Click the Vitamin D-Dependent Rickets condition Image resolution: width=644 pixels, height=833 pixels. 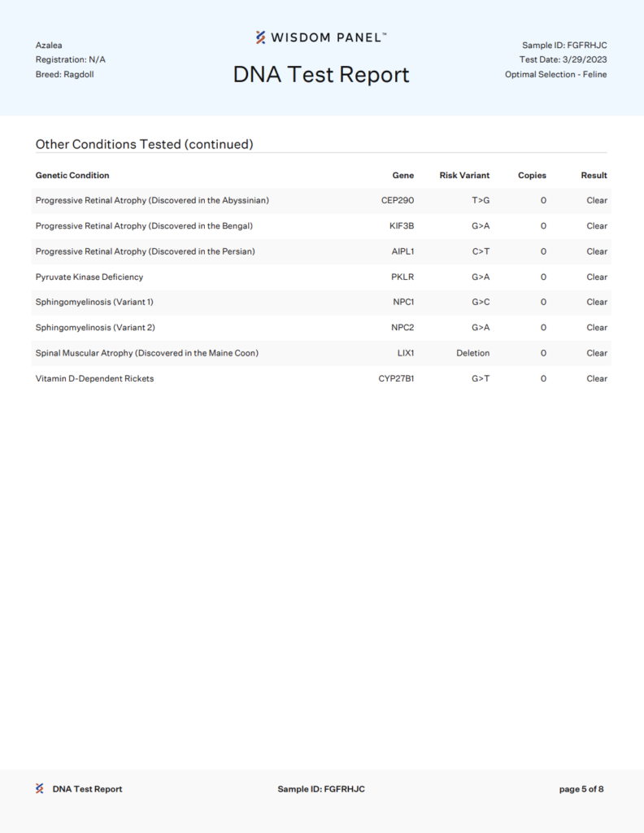coord(94,378)
